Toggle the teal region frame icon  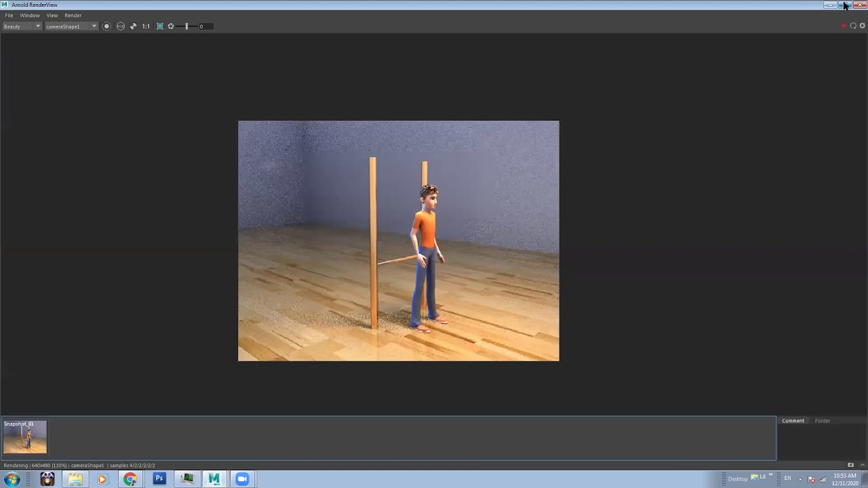(x=160, y=26)
